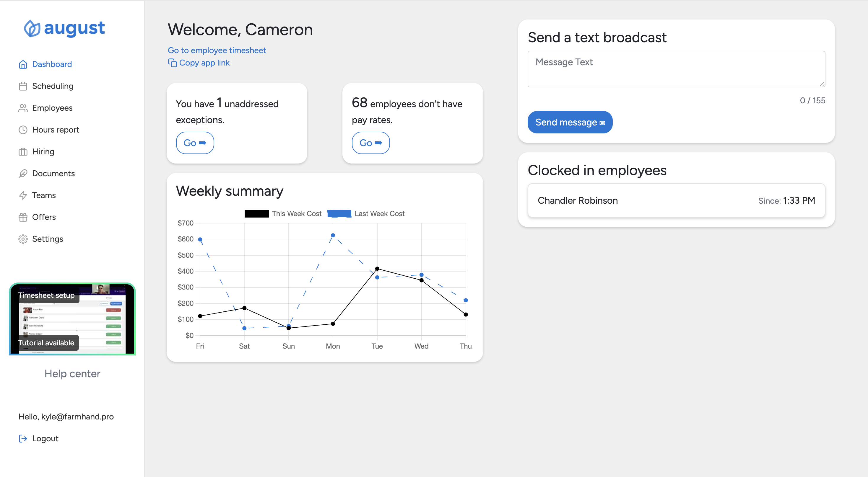The width and height of the screenshot is (868, 477).
Task: Toggle This Week Cost legend swatch
Action: [256, 214]
